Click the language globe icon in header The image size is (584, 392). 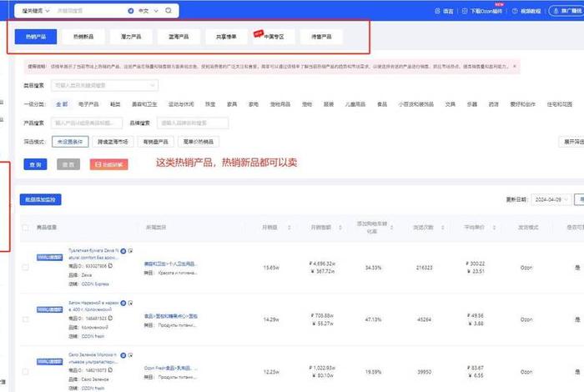(438, 11)
